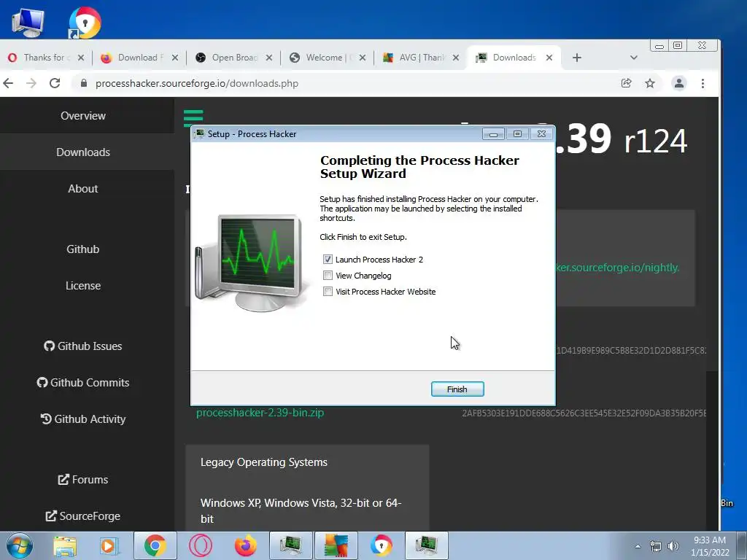Viewport: 747px width, 560px height.
Task: Open the volume tray icon
Action: pos(673,546)
